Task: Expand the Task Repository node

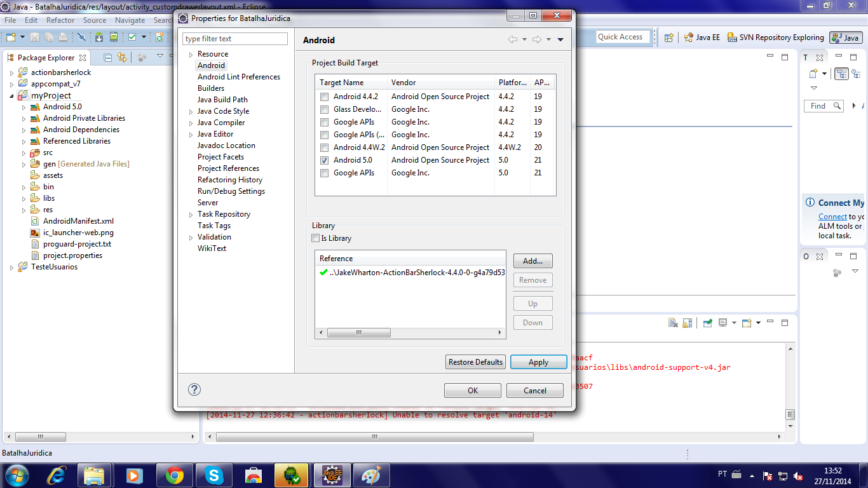Action: coord(191,214)
